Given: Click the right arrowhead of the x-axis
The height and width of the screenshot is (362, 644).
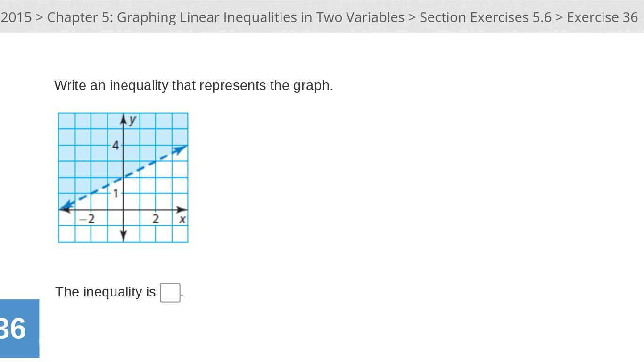Looking at the screenshot, I should 182,209.
